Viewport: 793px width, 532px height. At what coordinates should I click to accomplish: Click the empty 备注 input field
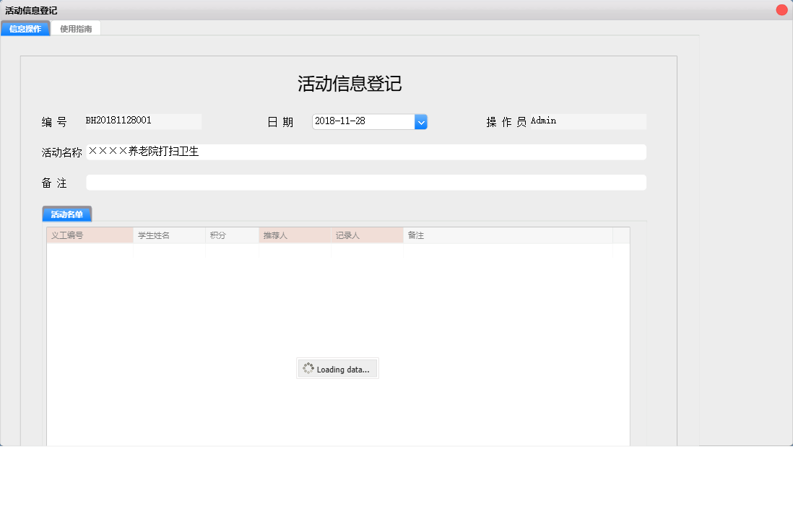361,182
